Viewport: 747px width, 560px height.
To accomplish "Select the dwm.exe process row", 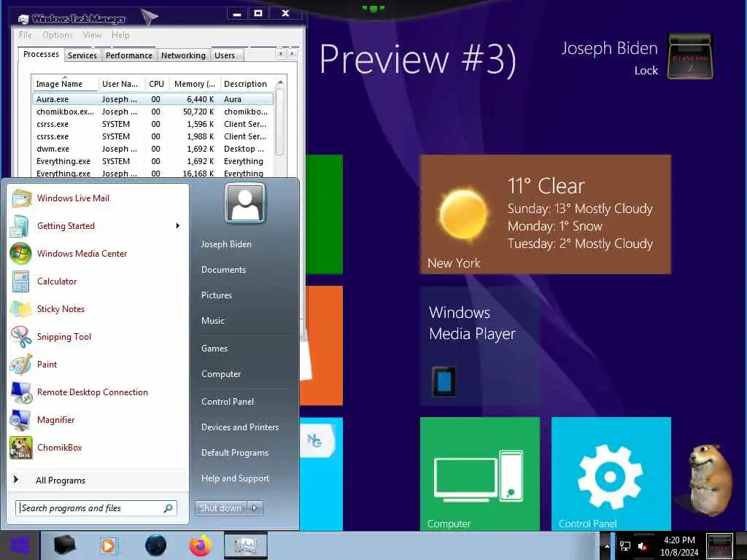I will (x=152, y=149).
